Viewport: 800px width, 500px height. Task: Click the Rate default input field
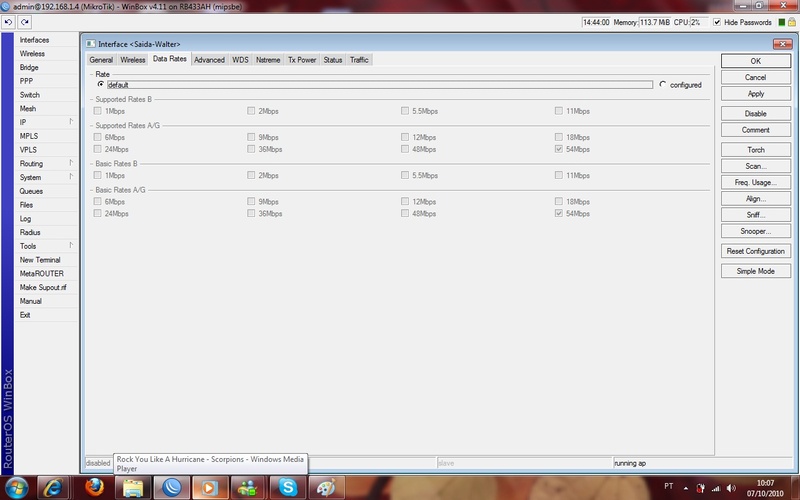pyautogui.click(x=380, y=85)
